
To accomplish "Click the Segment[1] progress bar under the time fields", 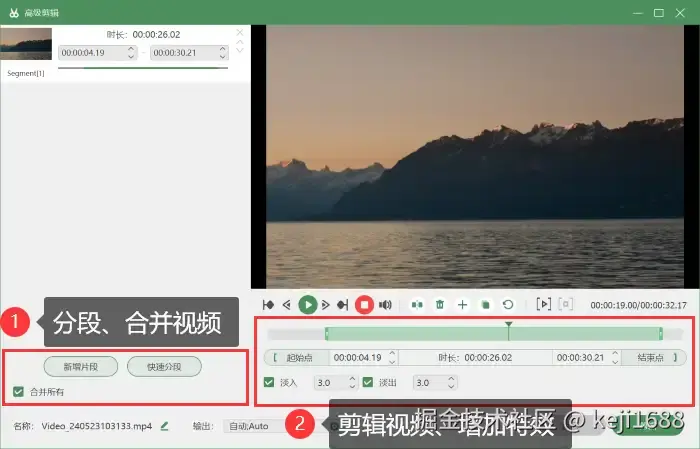I will tap(143, 68).
